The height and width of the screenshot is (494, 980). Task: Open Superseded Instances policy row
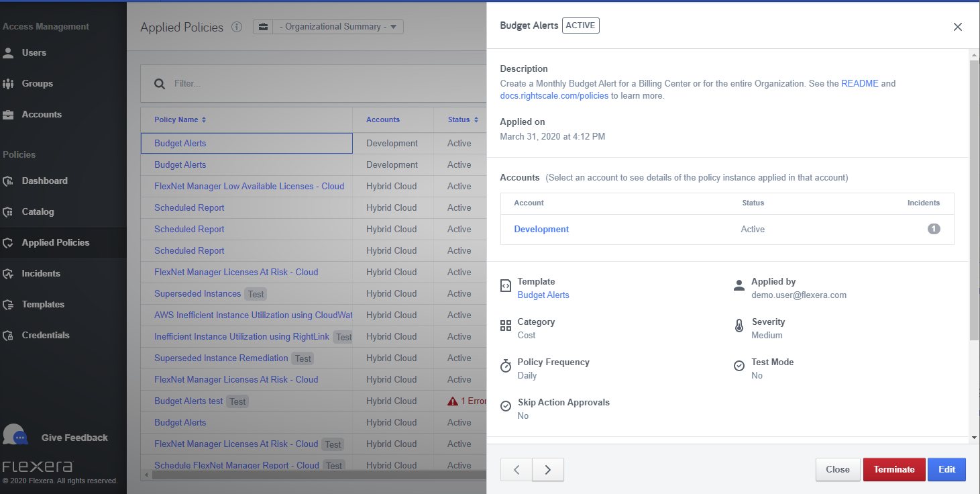(197, 293)
